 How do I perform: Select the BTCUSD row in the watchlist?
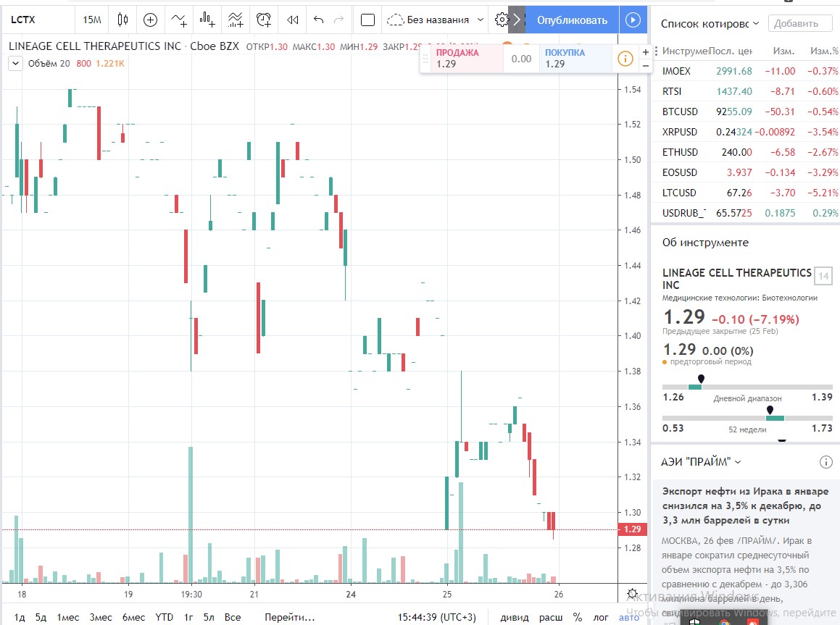745,112
